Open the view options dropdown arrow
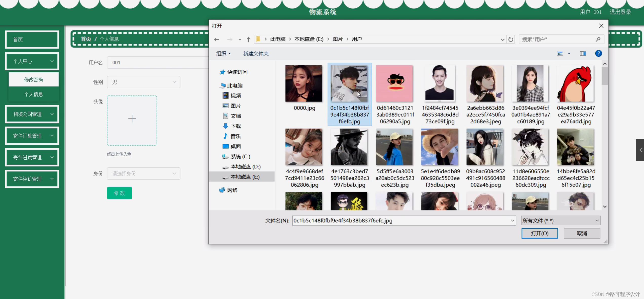Image resolution: width=644 pixels, height=299 pixels. (x=569, y=53)
